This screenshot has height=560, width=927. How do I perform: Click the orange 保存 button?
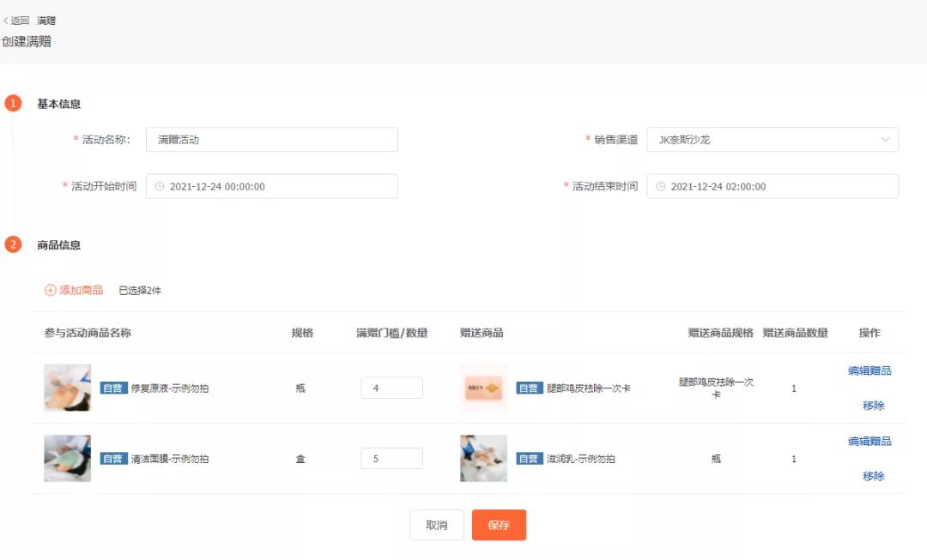point(499,525)
